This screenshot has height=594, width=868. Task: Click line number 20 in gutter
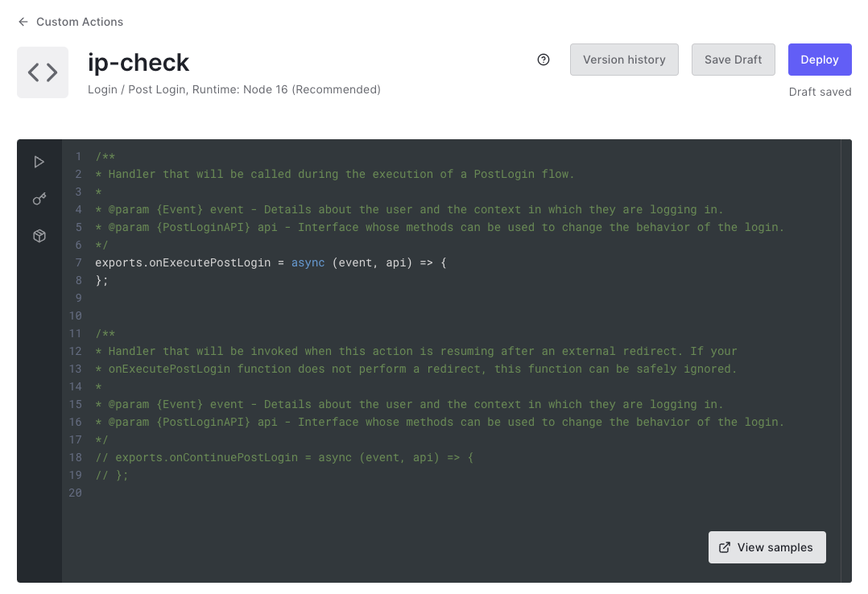[76, 493]
